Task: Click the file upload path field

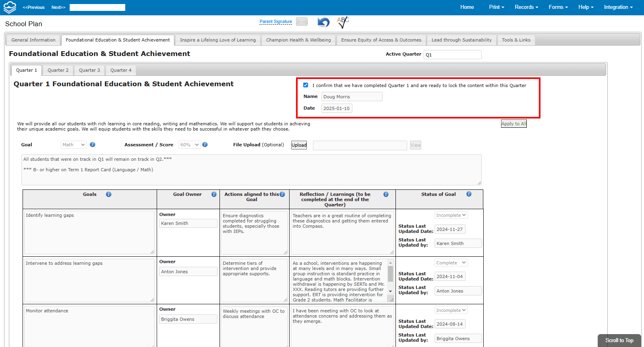Action: (x=360, y=145)
